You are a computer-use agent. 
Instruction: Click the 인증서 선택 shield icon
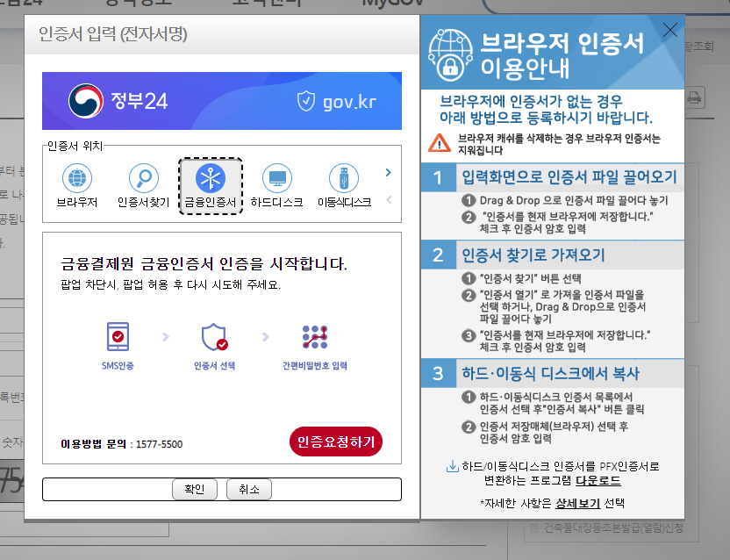(214, 337)
